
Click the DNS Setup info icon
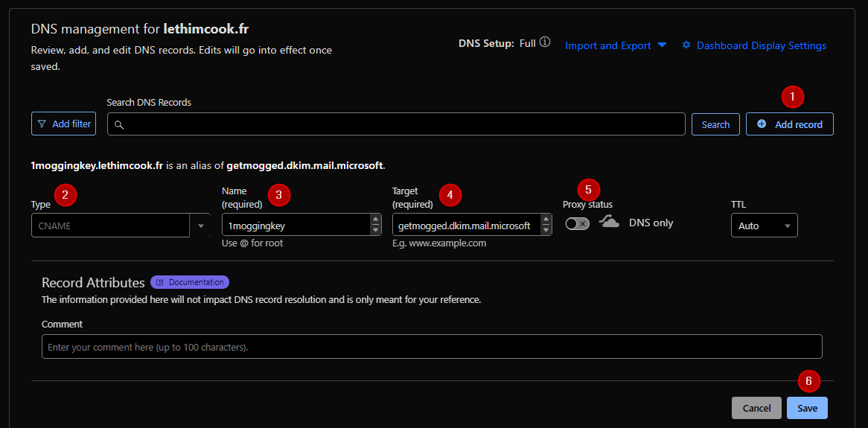(545, 42)
